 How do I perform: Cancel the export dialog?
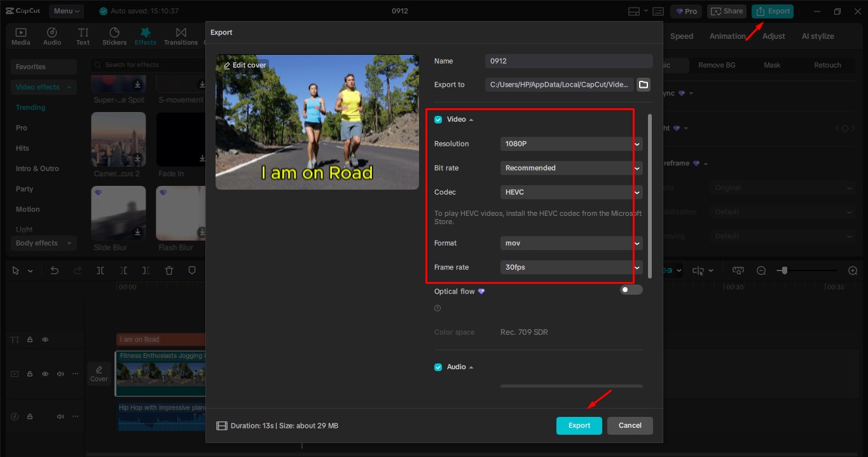coord(630,425)
